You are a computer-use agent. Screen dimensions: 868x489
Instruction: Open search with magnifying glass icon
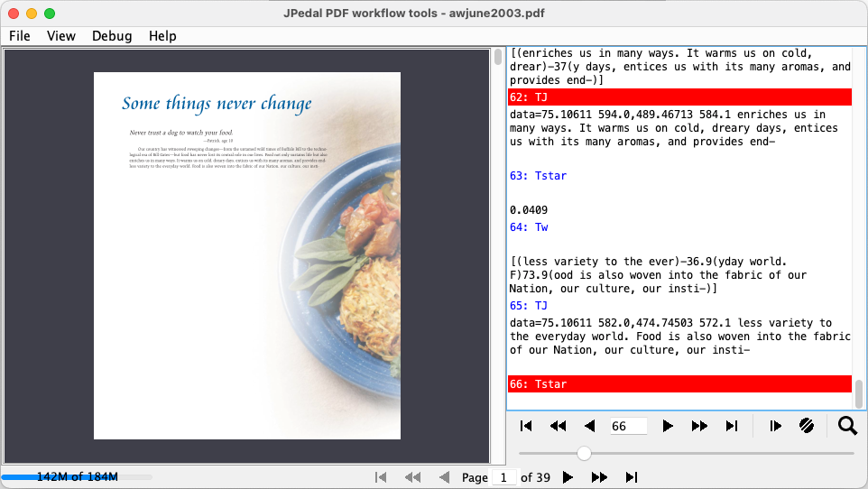846,426
